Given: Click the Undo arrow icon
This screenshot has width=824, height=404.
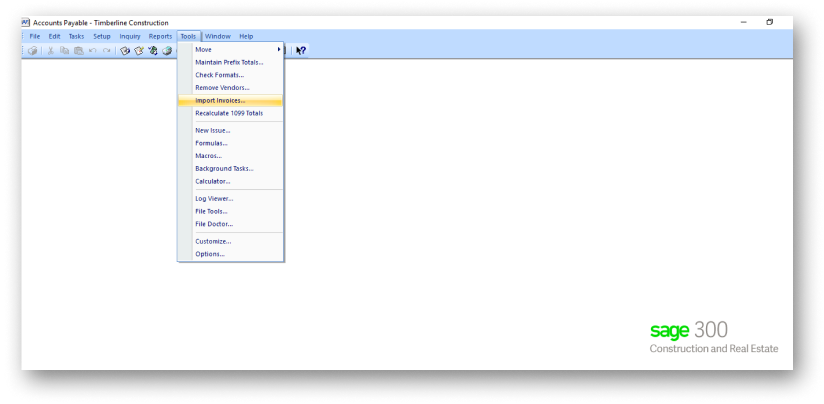Looking at the screenshot, I should point(92,50).
